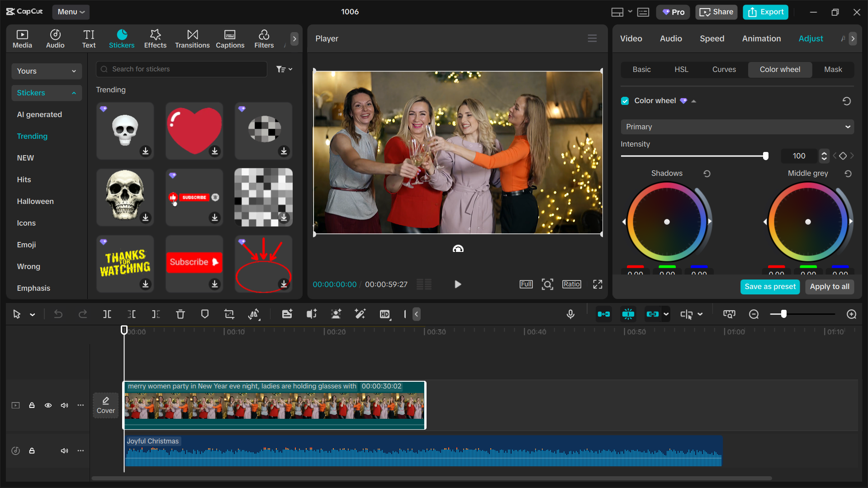868x488 pixels.
Task: Reset the Middle grey color wheel
Action: pyautogui.click(x=848, y=174)
